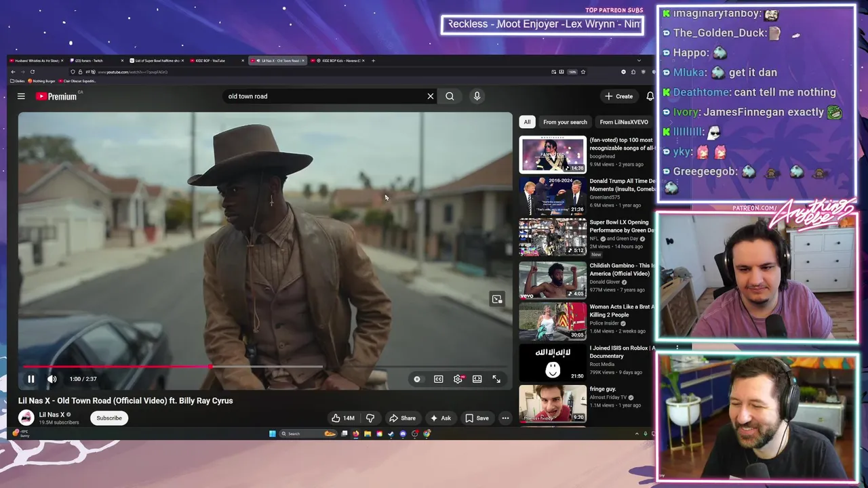Open a new browser tab with plus
Image resolution: width=868 pixels, height=488 pixels.
coord(373,60)
